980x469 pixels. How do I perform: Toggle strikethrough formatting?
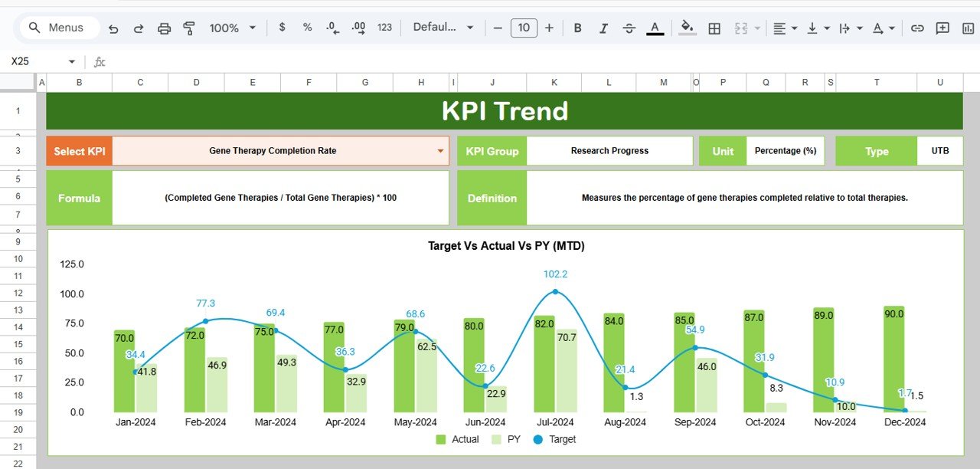click(x=629, y=28)
